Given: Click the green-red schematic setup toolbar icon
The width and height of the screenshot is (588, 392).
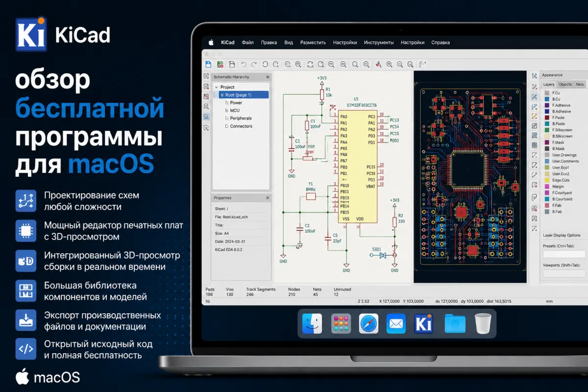Looking at the screenshot, I should pyautogui.click(x=220, y=64).
